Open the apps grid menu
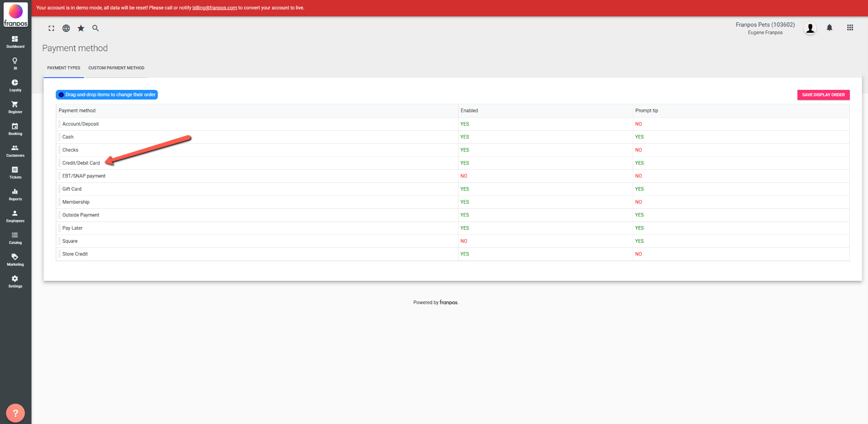This screenshot has width=868, height=424. (x=850, y=28)
